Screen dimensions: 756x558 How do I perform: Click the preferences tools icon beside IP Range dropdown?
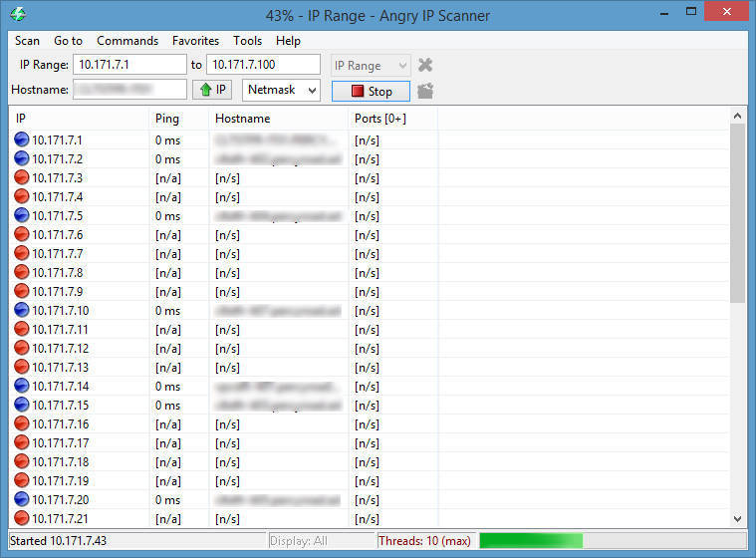pos(425,65)
